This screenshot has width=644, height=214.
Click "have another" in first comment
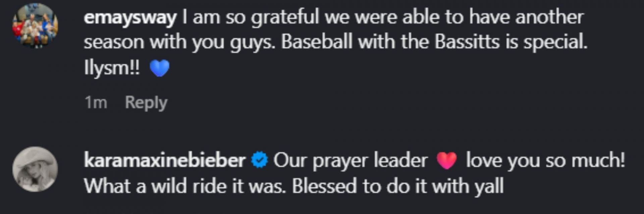point(527,17)
